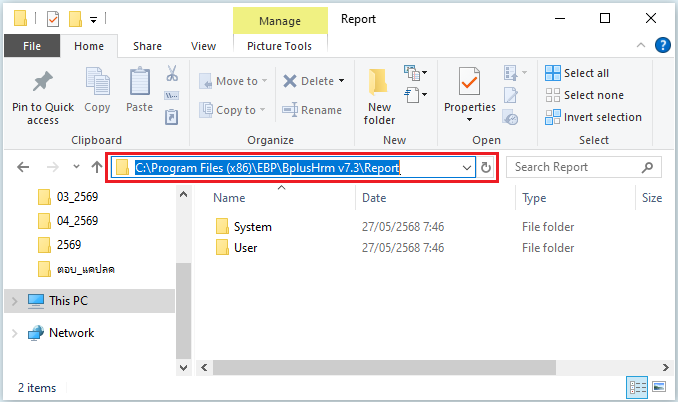678x402 pixels.
Task: Click the Copy icon in Clipboard group
Action: (x=98, y=84)
